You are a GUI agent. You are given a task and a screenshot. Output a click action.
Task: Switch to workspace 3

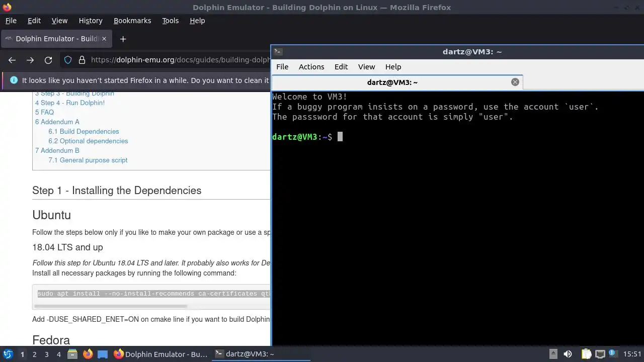pyautogui.click(x=46, y=354)
